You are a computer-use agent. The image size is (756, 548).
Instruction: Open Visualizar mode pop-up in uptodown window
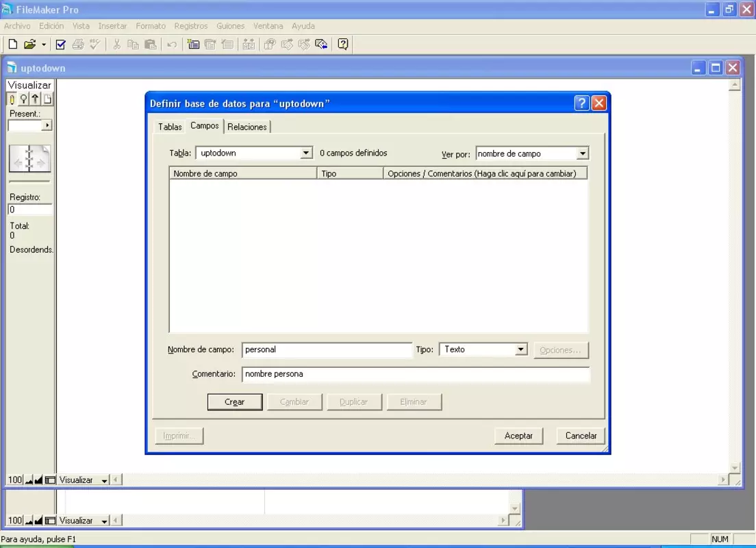[83, 480]
